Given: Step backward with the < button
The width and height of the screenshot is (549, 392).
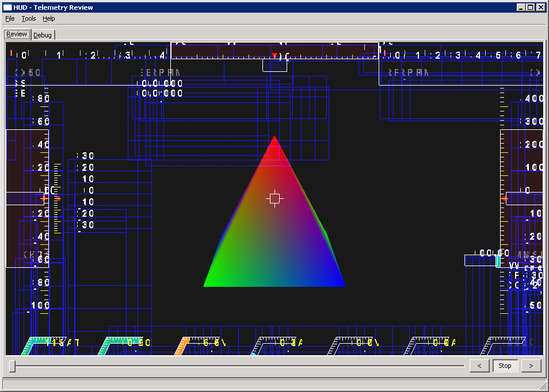Looking at the screenshot, I should pos(479,366).
